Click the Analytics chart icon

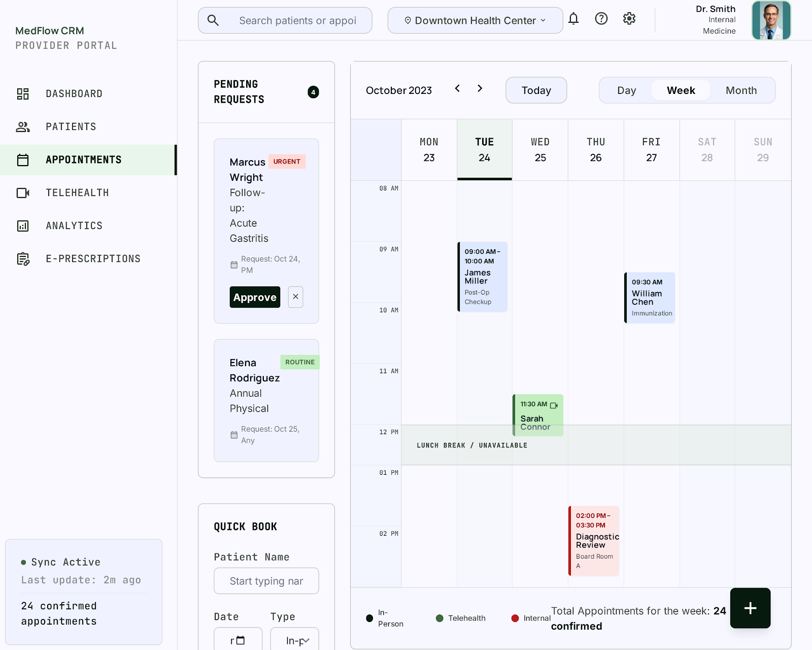pos(23,226)
